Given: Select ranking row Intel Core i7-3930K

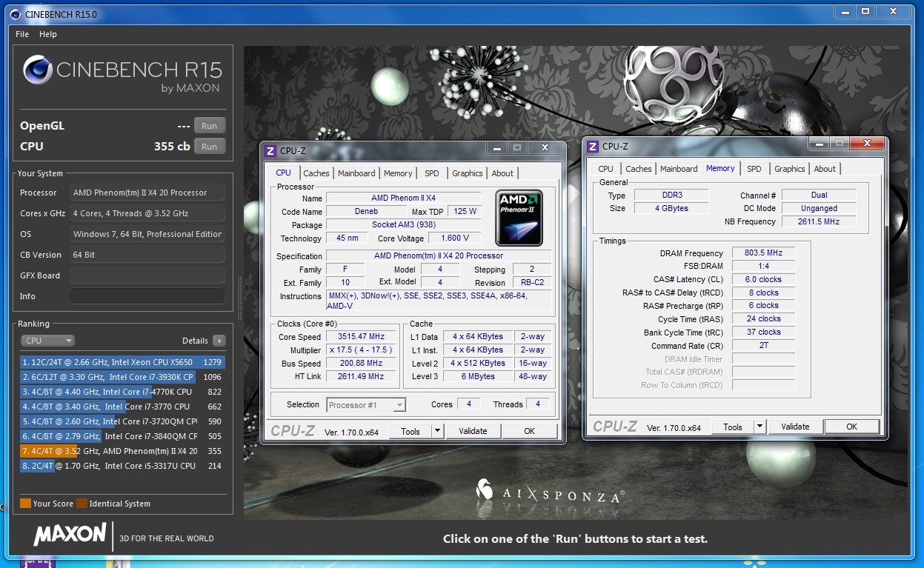Looking at the screenshot, I should point(122,377).
